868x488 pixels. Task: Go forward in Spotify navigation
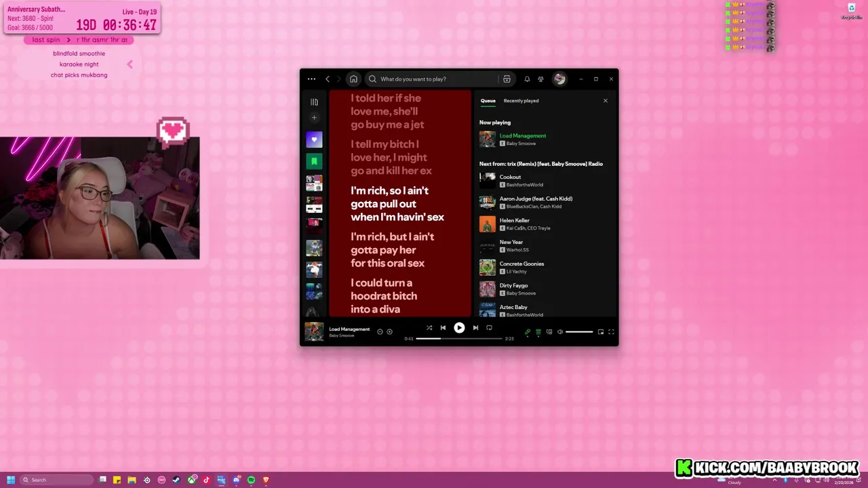coord(339,79)
